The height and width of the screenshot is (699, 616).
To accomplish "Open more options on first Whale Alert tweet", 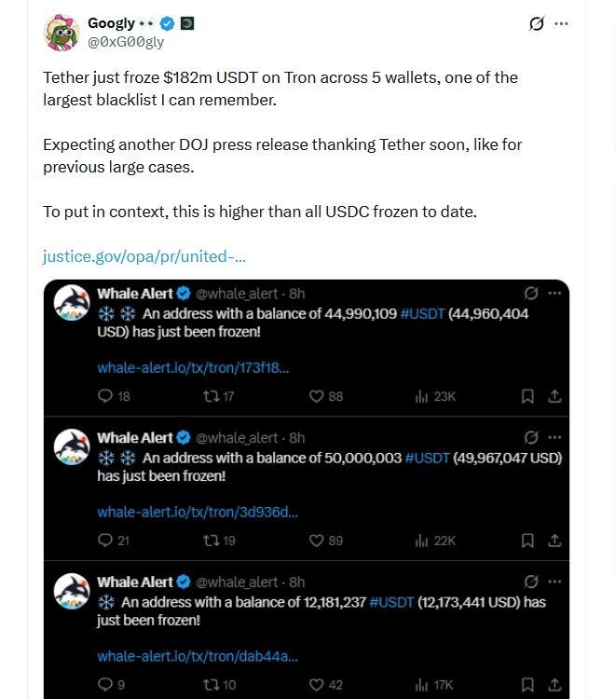I will point(554,293).
